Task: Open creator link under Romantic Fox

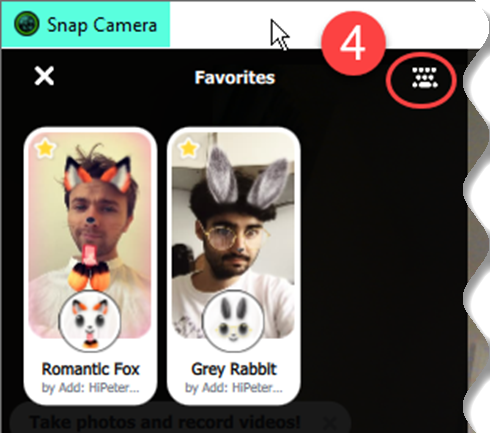Action: pyautogui.click(x=90, y=388)
